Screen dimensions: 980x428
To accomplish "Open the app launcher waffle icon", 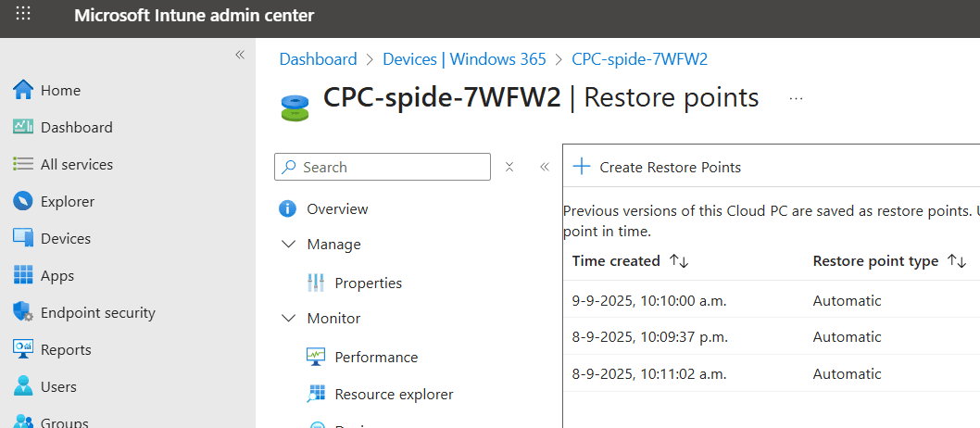I will click(24, 15).
